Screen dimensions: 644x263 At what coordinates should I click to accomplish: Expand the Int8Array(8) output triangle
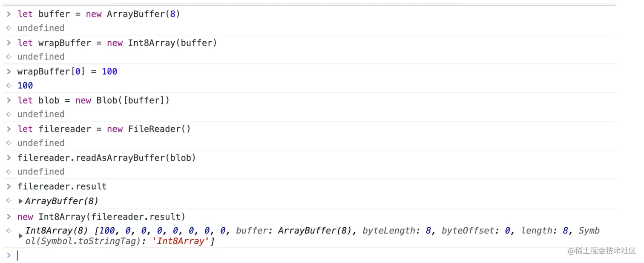[x=20, y=236]
